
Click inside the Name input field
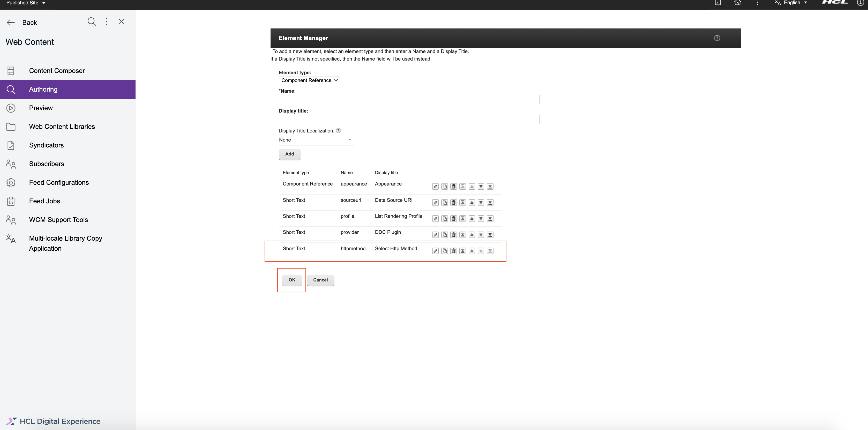409,99
